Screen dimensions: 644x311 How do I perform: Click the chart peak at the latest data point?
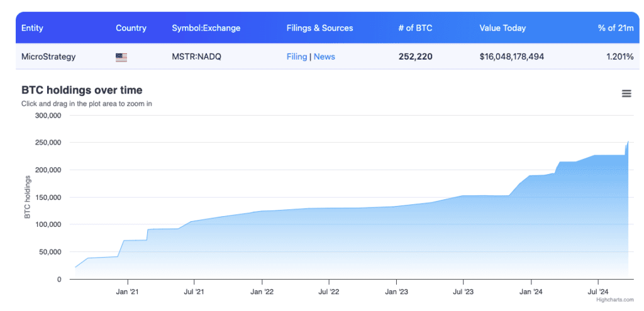click(x=628, y=141)
